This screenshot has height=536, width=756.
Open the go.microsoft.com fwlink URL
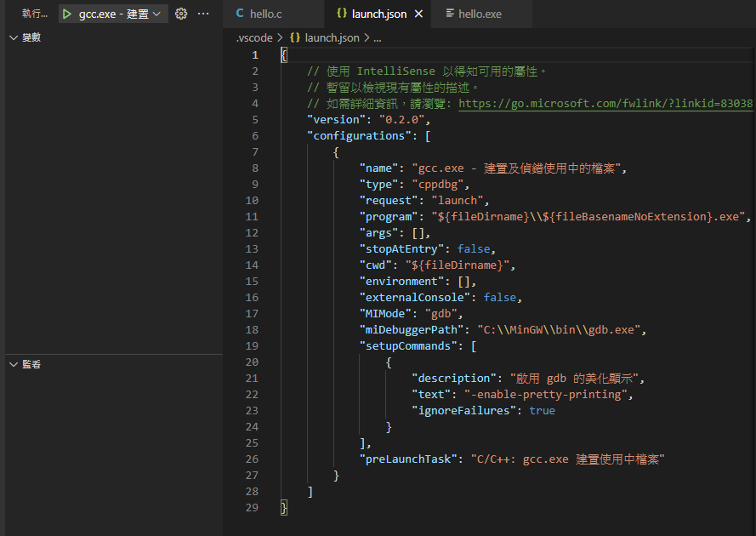[605, 103]
